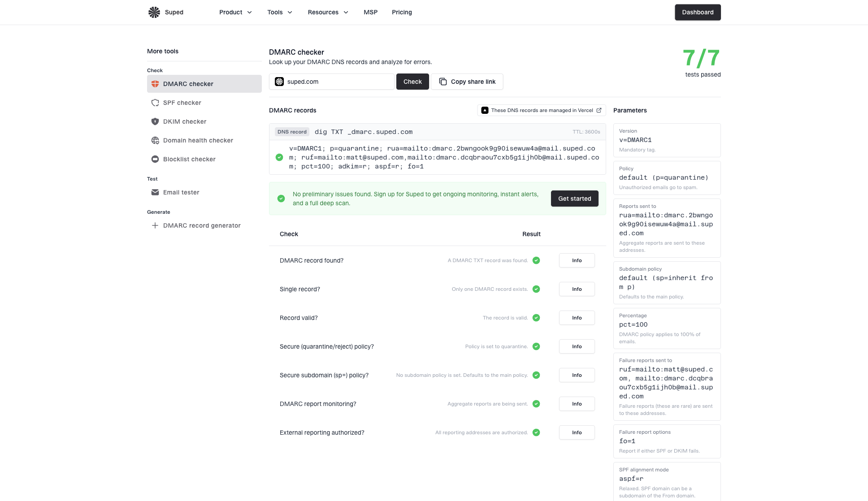Screen dimensions: 868x501
Task: Open the Email tester tool
Action: click(204, 192)
